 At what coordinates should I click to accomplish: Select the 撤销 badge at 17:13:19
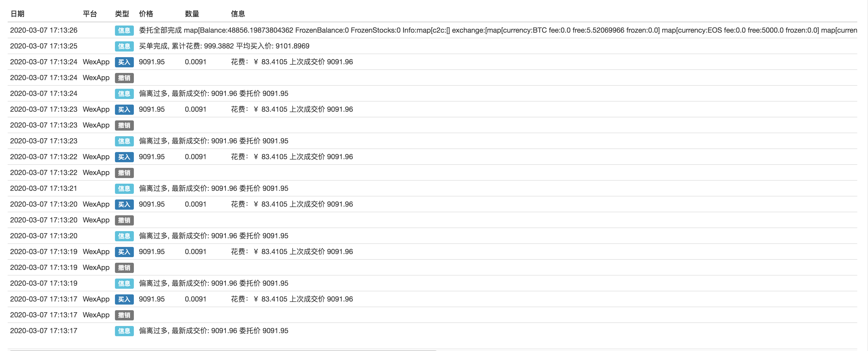click(124, 268)
